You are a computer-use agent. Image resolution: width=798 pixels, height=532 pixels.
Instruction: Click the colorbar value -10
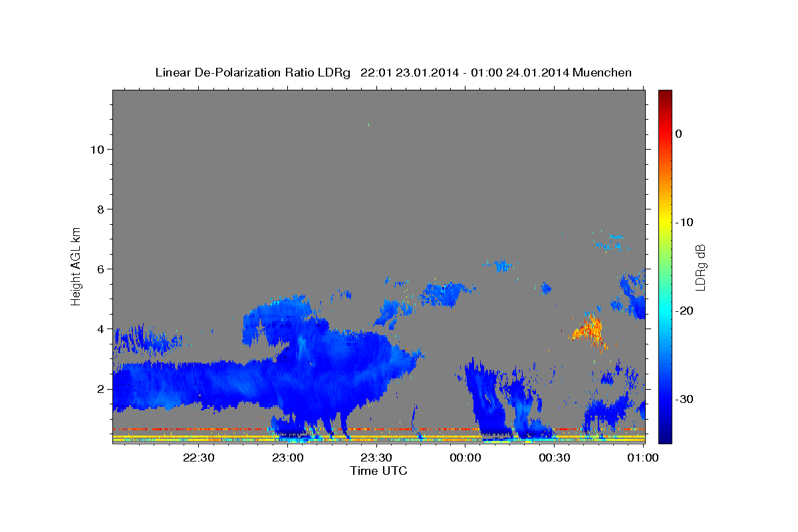pos(684,222)
